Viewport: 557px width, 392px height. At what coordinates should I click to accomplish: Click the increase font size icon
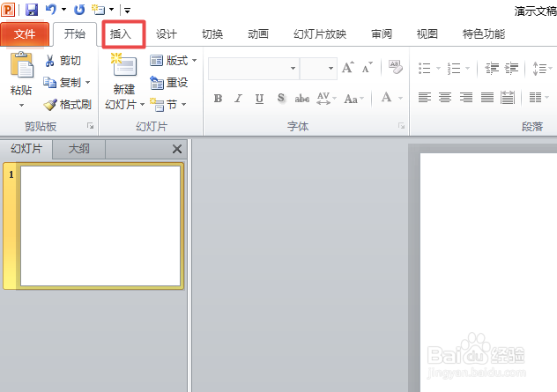coord(348,68)
